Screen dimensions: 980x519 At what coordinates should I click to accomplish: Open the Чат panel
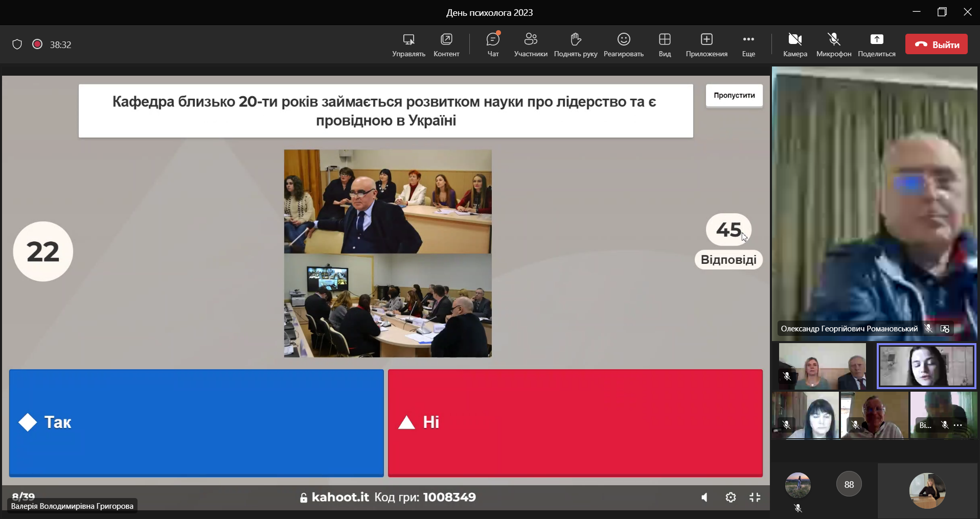coord(493,45)
